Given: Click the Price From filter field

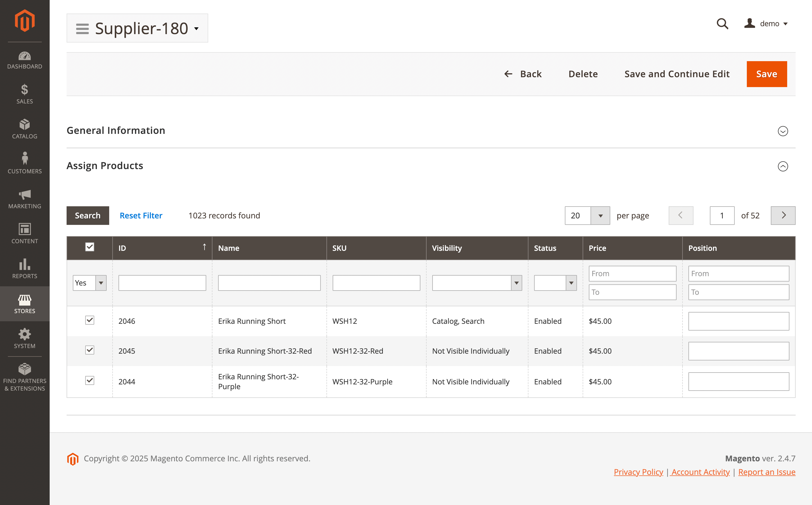Looking at the screenshot, I should (632, 274).
